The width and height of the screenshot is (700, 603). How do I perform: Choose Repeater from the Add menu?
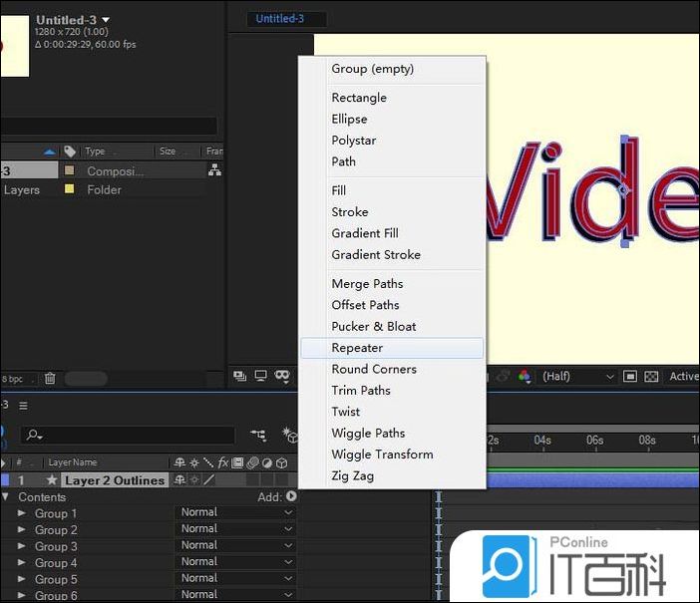pos(357,348)
